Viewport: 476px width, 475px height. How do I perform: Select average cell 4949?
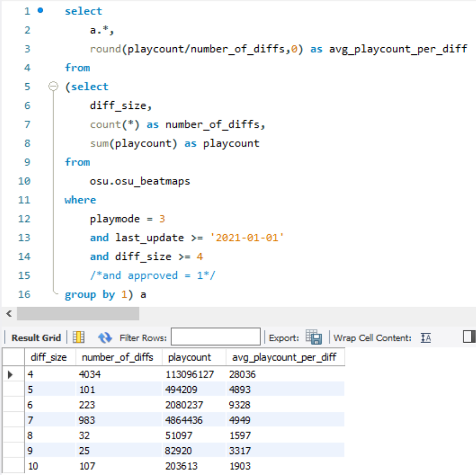285,420
